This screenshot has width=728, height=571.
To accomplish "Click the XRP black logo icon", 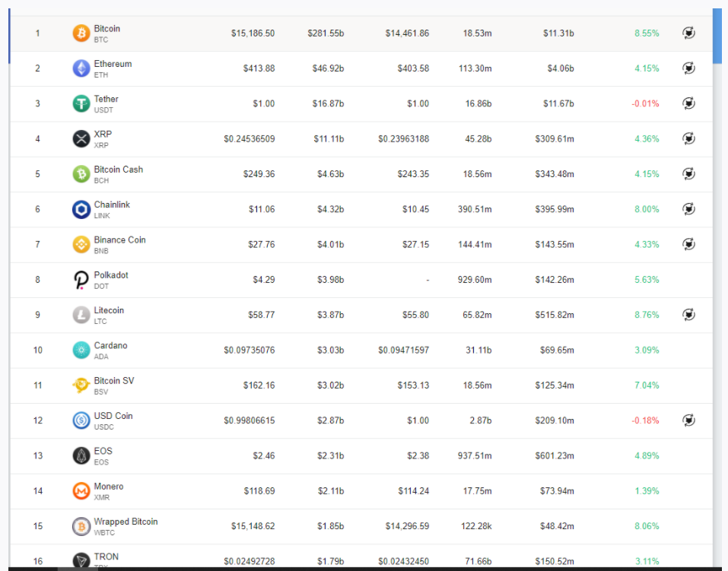I will (81, 139).
